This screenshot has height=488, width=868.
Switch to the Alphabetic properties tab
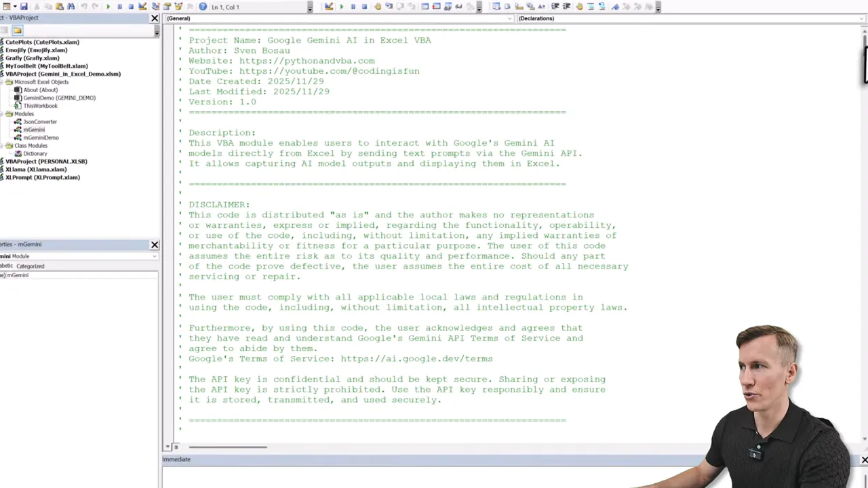coord(5,266)
